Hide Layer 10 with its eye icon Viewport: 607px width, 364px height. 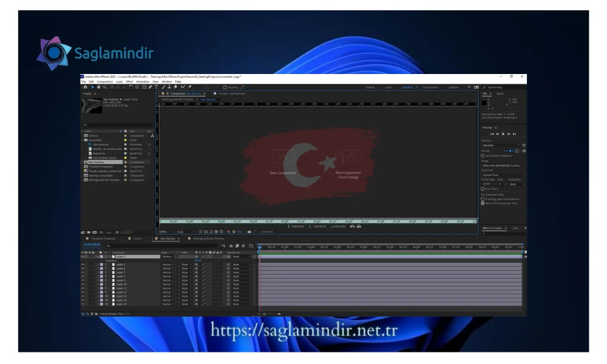click(x=83, y=285)
